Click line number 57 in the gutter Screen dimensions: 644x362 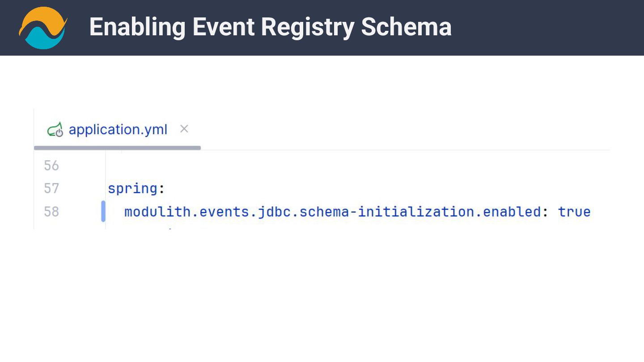pos(51,188)
